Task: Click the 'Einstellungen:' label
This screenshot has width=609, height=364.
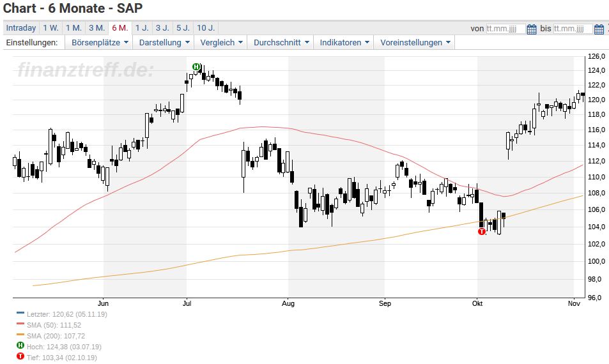Action: pos(32,43)
